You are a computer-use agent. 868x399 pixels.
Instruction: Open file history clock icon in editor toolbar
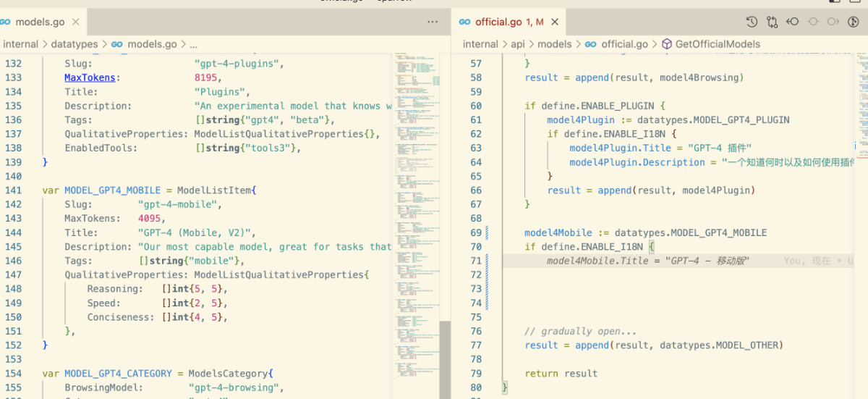point(752,22)
